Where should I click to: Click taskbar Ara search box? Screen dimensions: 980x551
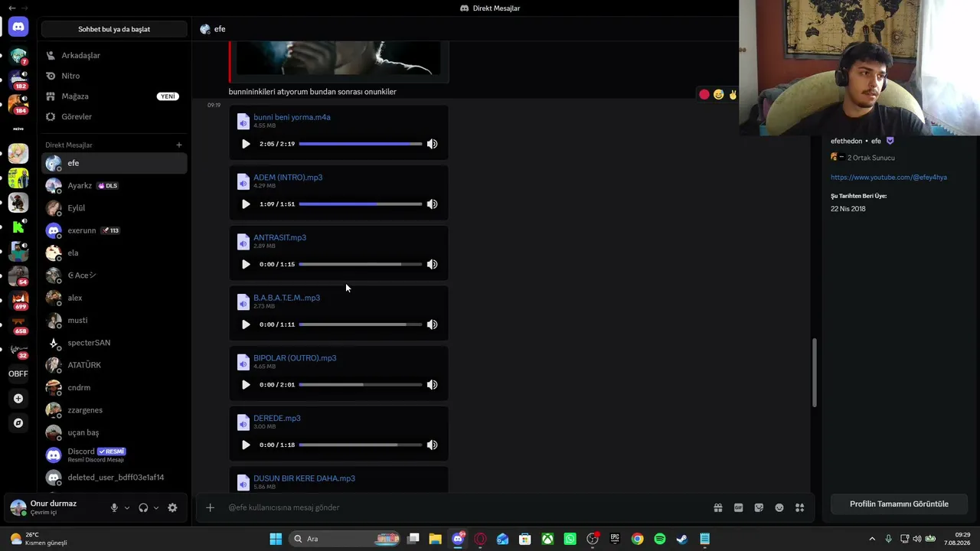point(345,539)
